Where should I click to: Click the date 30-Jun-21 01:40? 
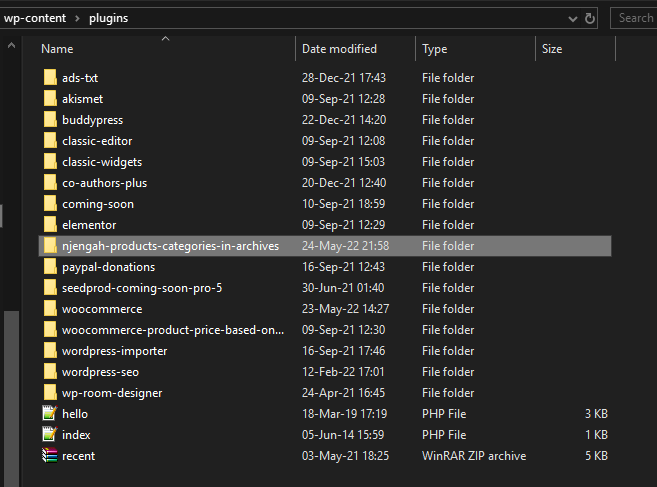point(343,288)
